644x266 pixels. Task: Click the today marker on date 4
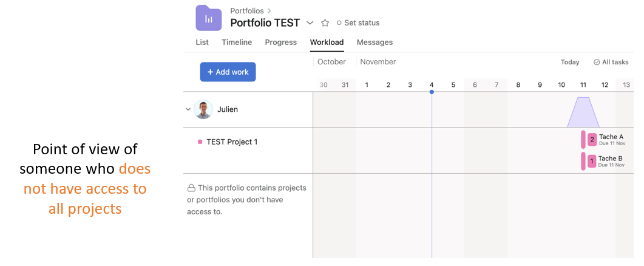432,92
